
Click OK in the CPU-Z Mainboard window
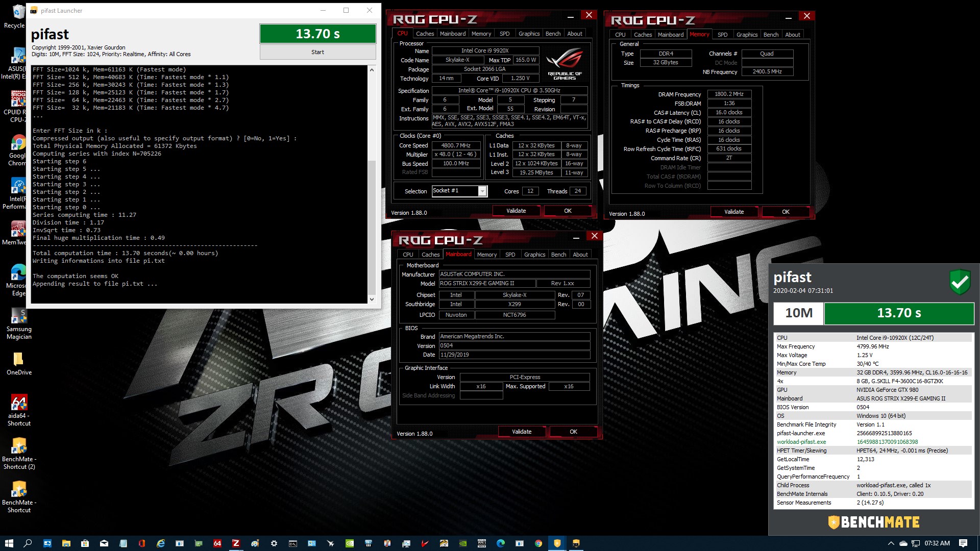[573, 432]
